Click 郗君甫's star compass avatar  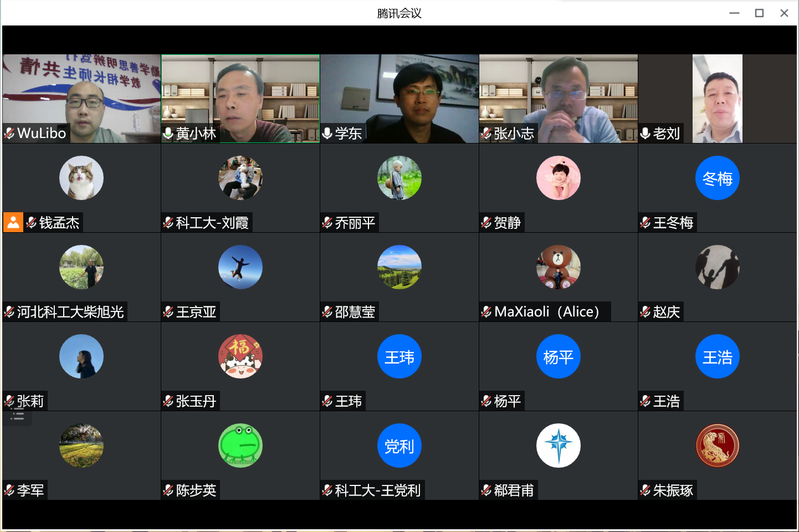click(x=558, y=446)
